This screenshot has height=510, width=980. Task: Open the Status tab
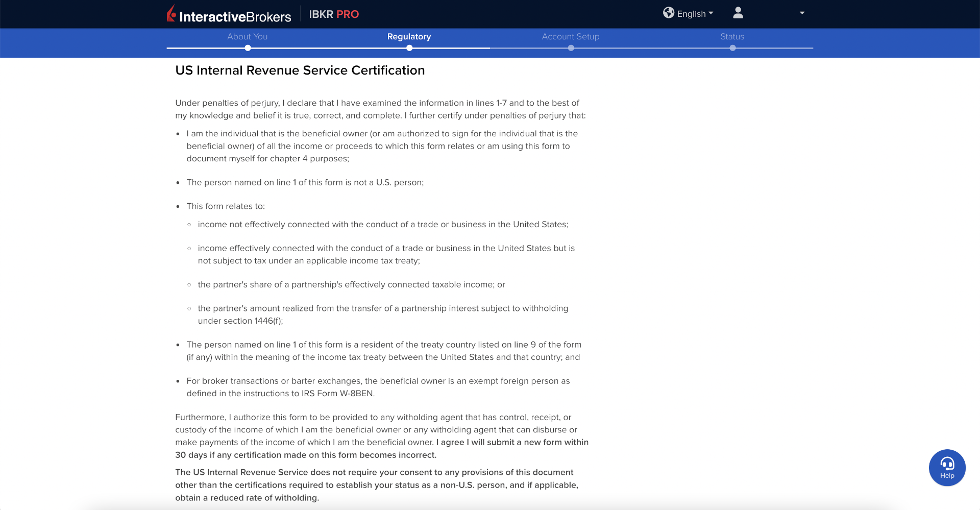pyautogui.click(x=732, y=37)
